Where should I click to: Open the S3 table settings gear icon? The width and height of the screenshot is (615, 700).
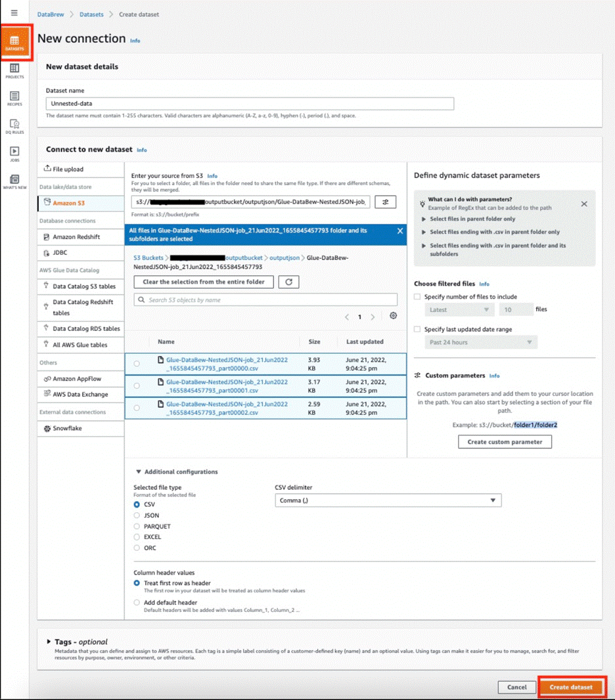tap(393, 316)
